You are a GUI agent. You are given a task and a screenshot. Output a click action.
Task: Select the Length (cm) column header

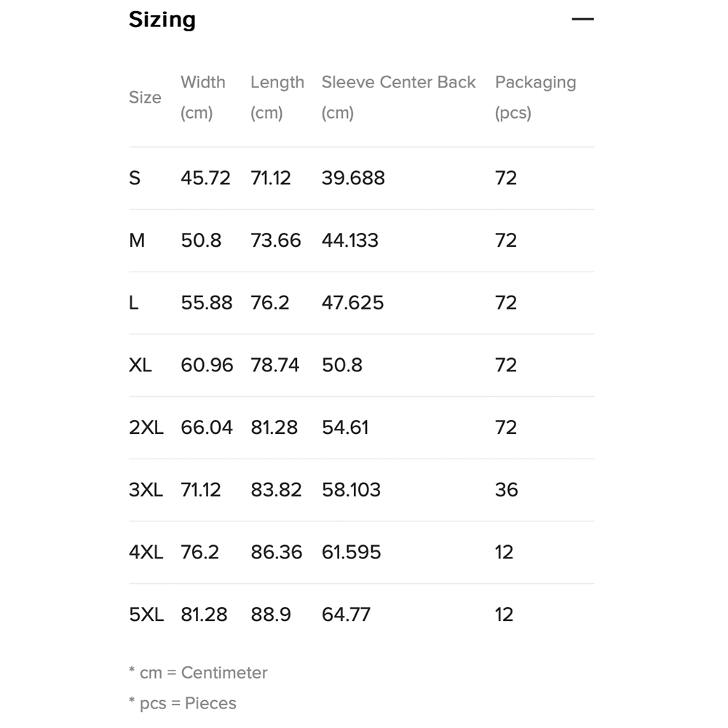(x=277, y=98)
